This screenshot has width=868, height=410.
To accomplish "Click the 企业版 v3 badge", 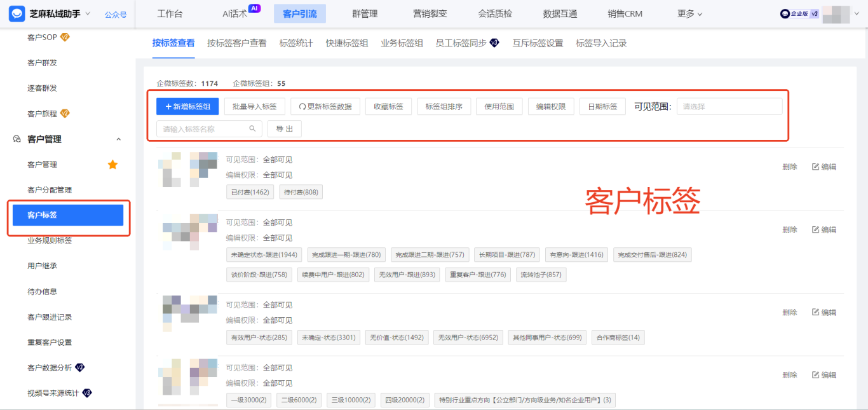I will (799, 13).
